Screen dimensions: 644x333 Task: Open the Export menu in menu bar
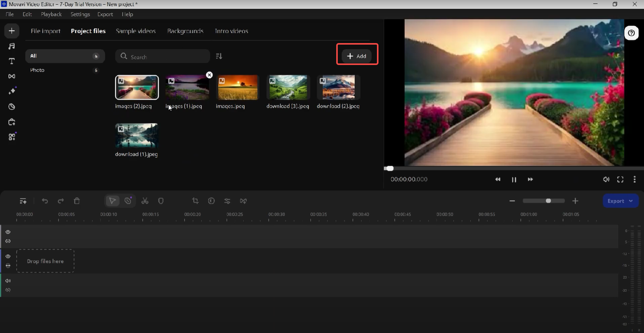click(105, 14)
